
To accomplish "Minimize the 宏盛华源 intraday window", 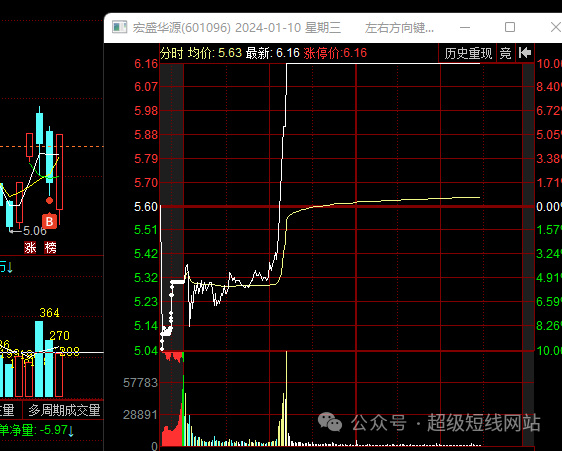I will (x=465, y=27).
